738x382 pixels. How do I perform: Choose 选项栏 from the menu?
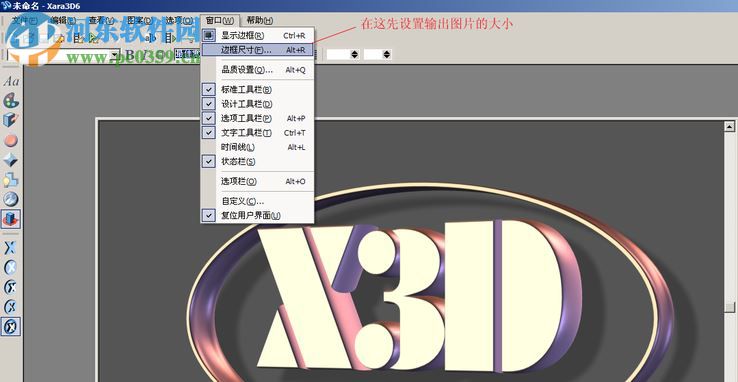257,181
